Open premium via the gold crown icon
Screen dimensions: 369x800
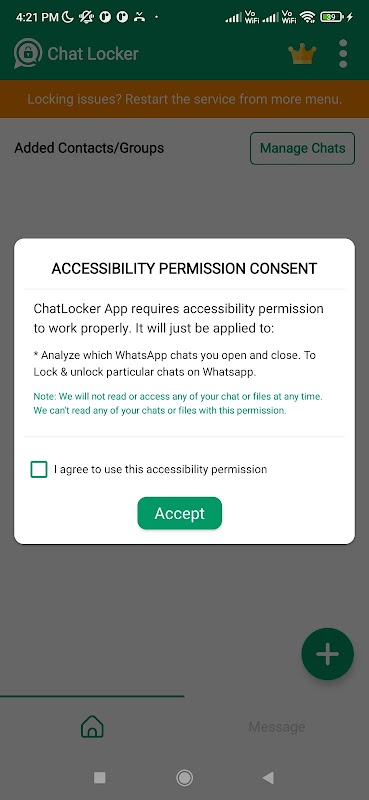point(302,54)
